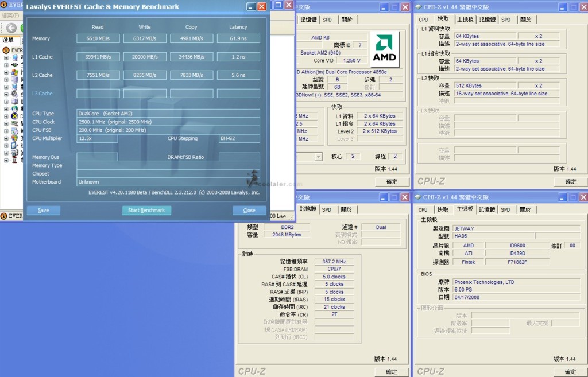Click the EVEREST icon in the status bar
The image size is (588, 377).
(4, 216)
